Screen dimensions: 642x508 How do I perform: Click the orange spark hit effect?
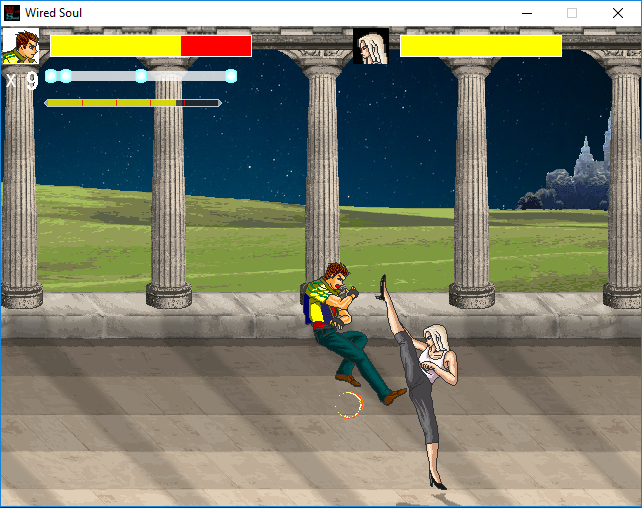pyautogui.click(x=349, y=405)
